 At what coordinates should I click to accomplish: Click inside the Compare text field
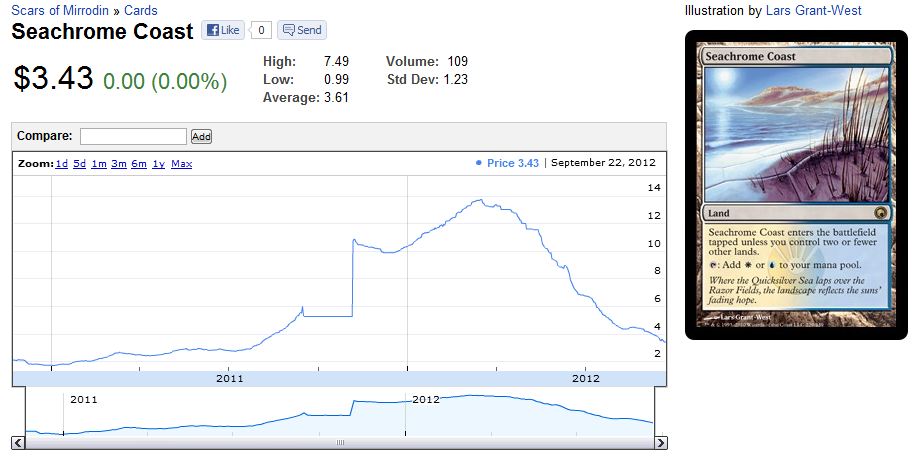pos(133,136)
